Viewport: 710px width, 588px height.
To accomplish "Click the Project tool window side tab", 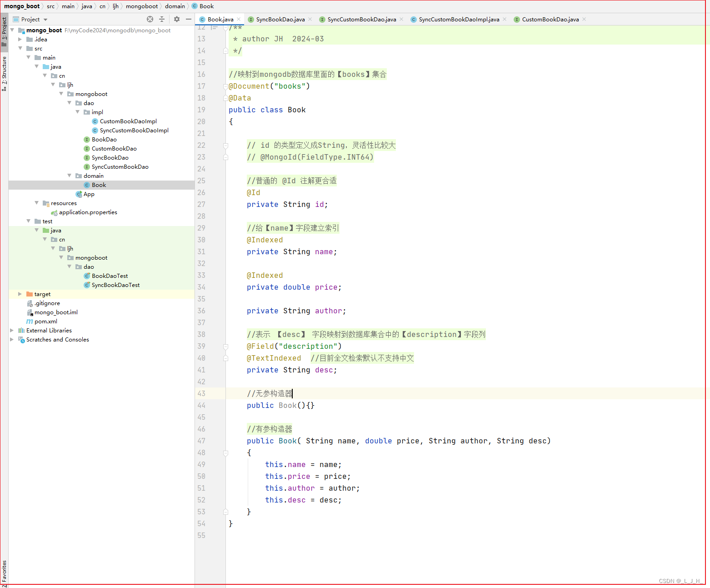I will (4, 31).
